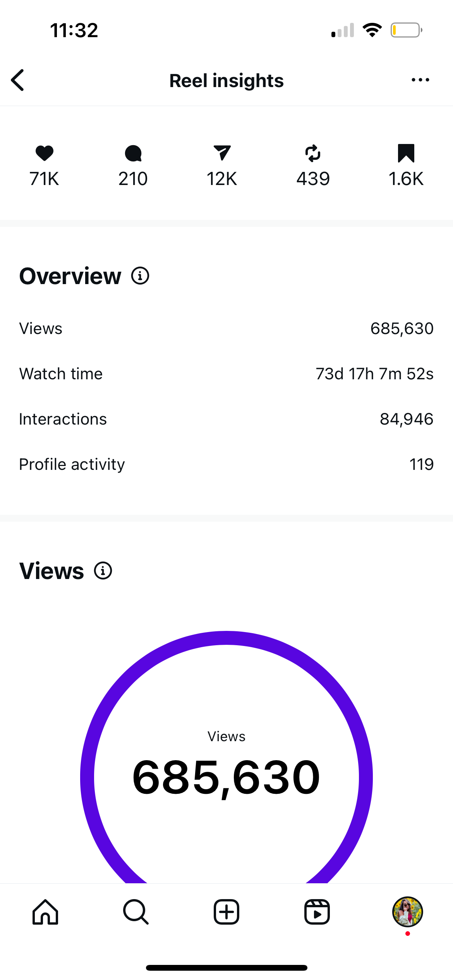Show info for Overview section

point(140,276)
